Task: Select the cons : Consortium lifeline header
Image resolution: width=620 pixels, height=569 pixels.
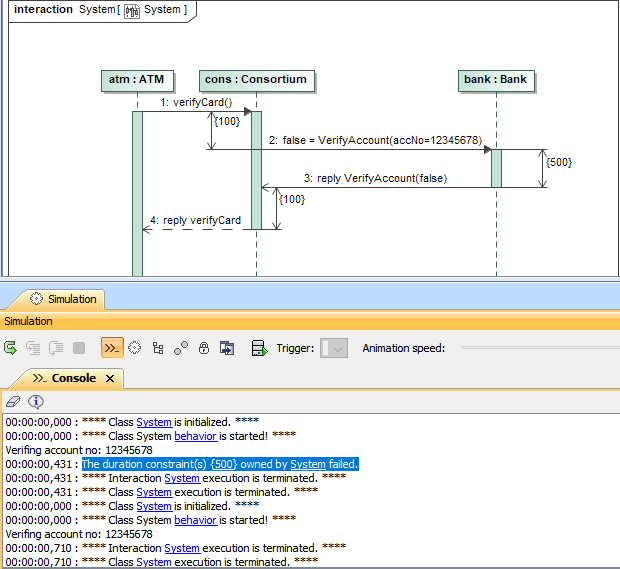Action: 255,80
